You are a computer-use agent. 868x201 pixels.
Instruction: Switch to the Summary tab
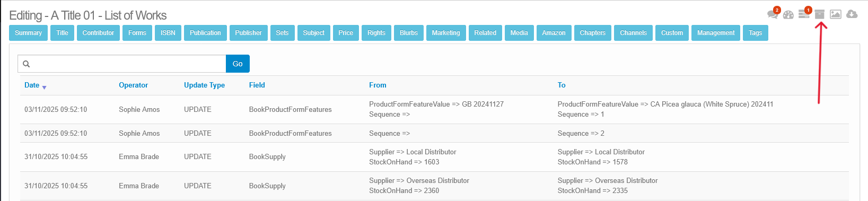[x=29, y=33]
